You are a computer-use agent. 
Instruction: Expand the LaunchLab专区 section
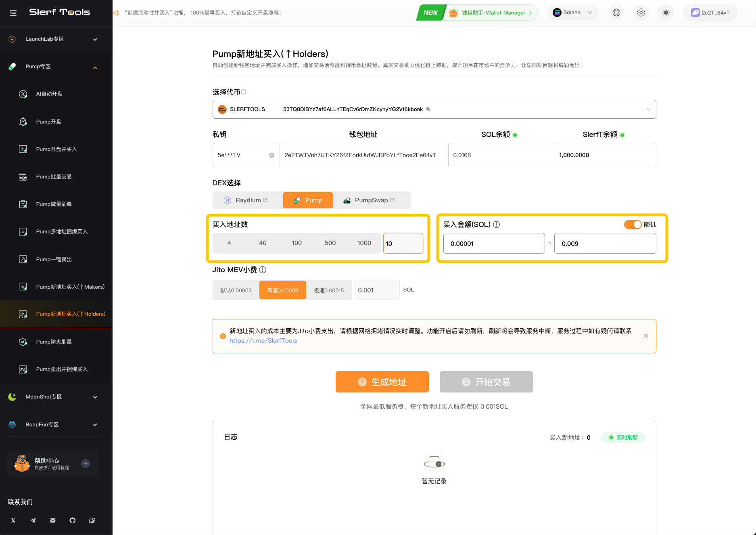tap(56, 39)
